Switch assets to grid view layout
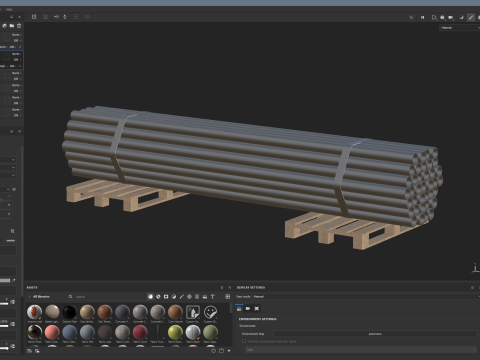This screenshot has width=480, height=360. [x=228, y=296]
